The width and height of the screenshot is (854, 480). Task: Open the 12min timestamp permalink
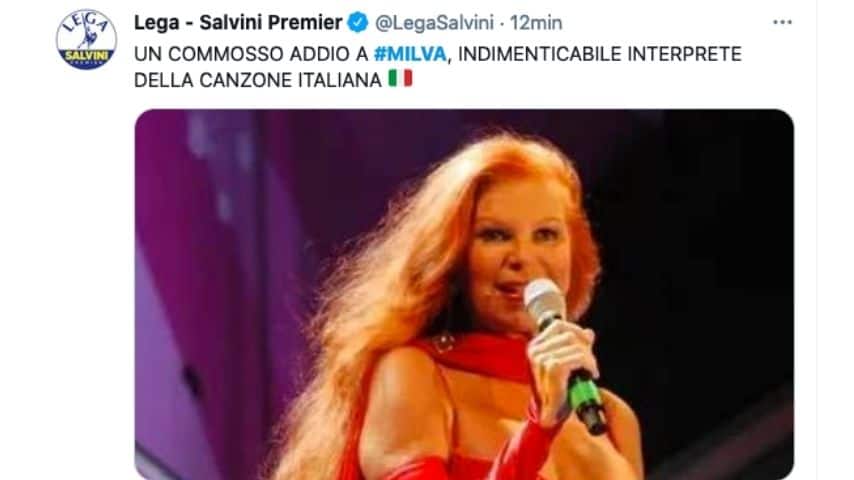coord(536,23)
